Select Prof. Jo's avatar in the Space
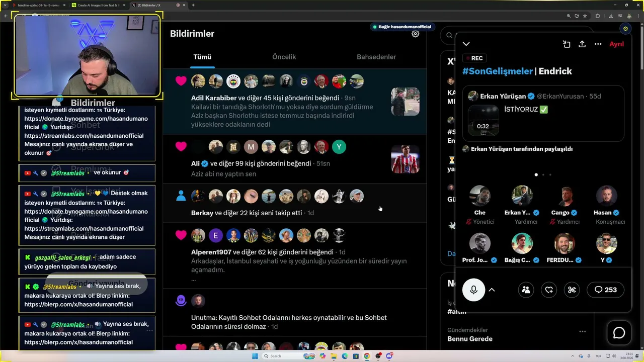 [x=479, y=243]
